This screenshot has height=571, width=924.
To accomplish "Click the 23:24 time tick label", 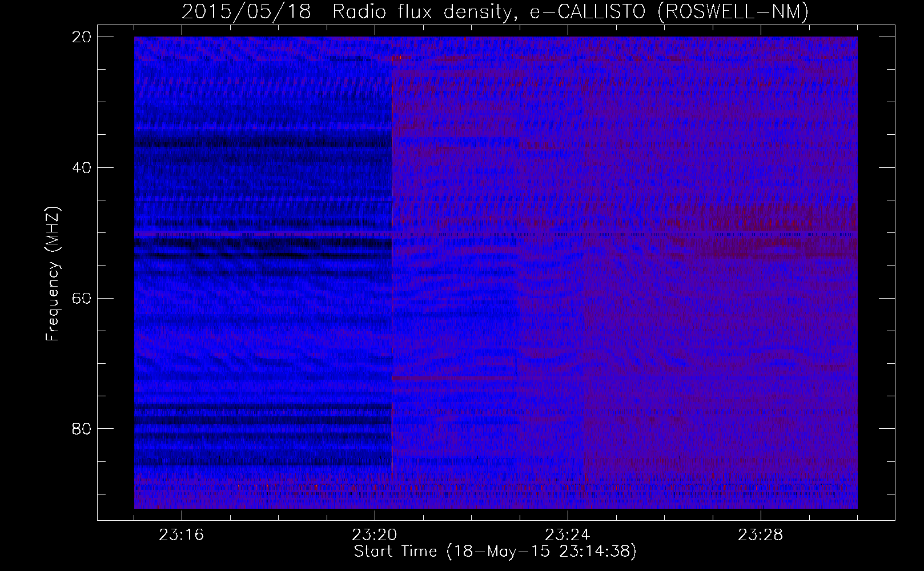I will 568,535.
